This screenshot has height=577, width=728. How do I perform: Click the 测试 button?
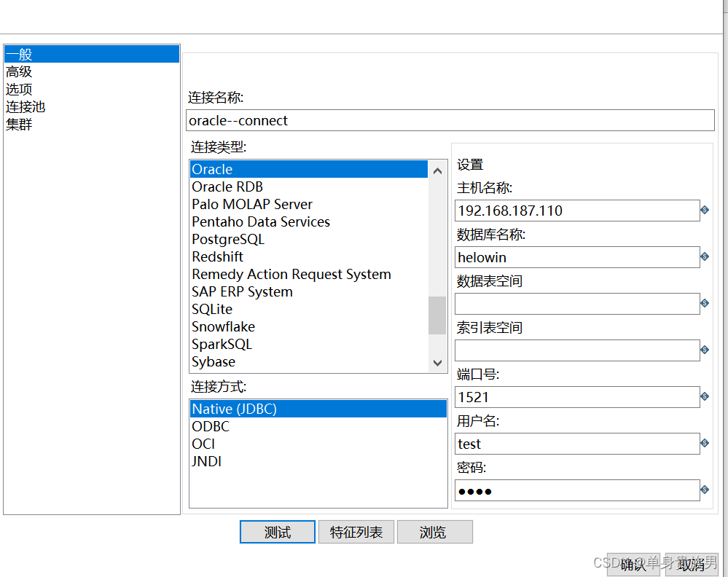(278, 532)
